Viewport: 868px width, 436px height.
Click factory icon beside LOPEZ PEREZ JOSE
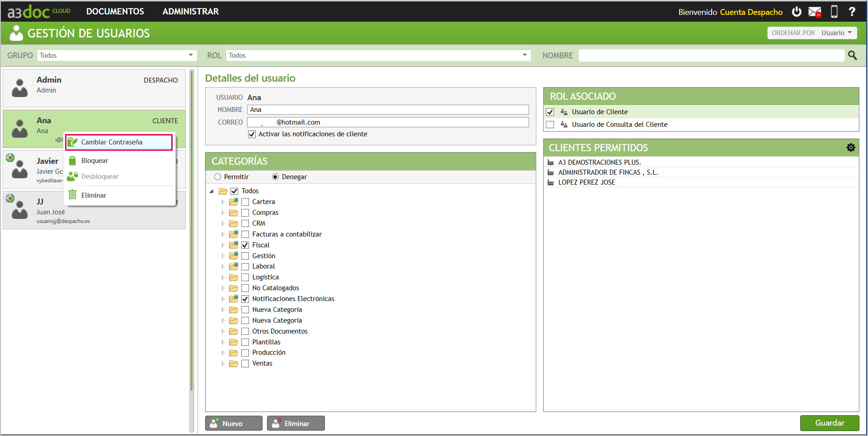tap(551, 182)
